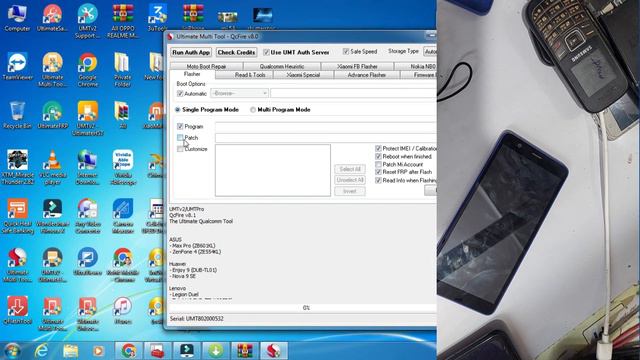640x360 pixels.
Task: Click the Serial UMT status bar text
Action: coord(197,318)
